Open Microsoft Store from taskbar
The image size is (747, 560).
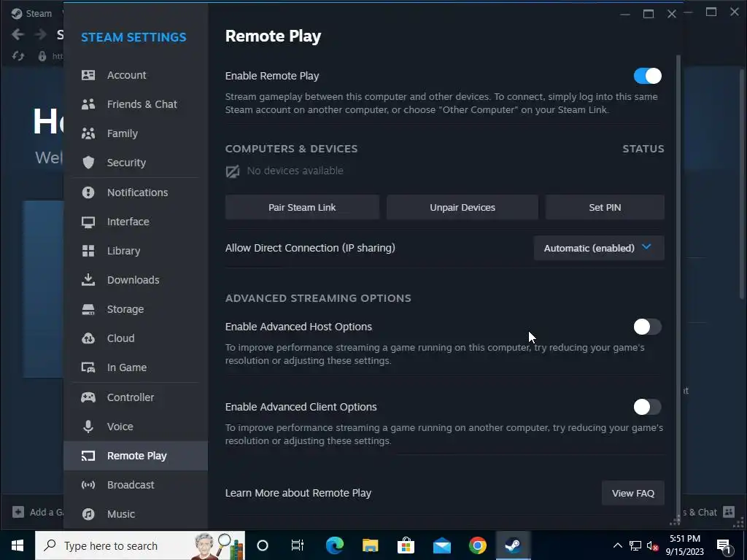tap(406, 545)
